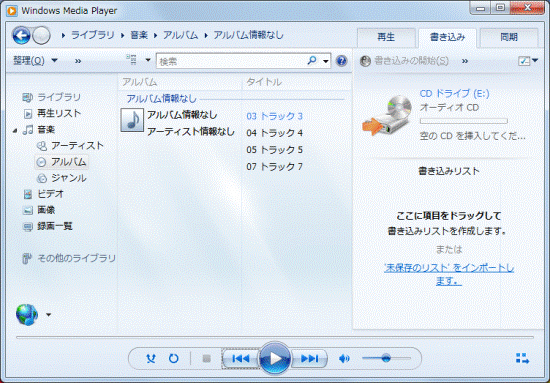Select track 07 トラック 7
This screenshot has height=383, width=550.
point(274,167)
